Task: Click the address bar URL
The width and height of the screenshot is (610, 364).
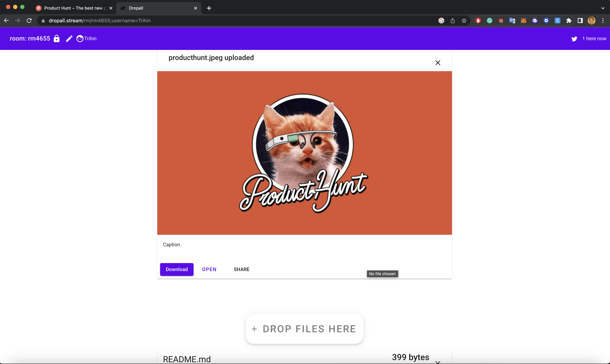Action: point(100,21)
